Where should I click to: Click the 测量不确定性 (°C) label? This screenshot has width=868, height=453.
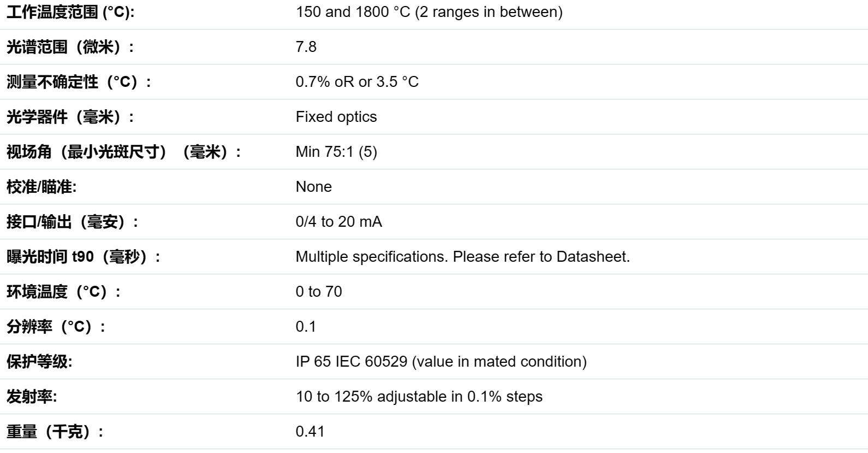pyautogui.click(x=79, y=82)
